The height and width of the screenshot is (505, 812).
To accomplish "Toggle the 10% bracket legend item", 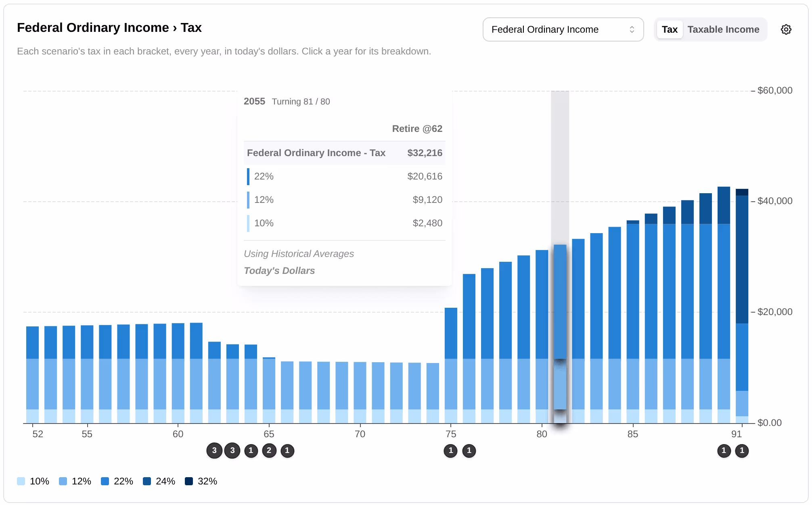I will tap(33, 481).
